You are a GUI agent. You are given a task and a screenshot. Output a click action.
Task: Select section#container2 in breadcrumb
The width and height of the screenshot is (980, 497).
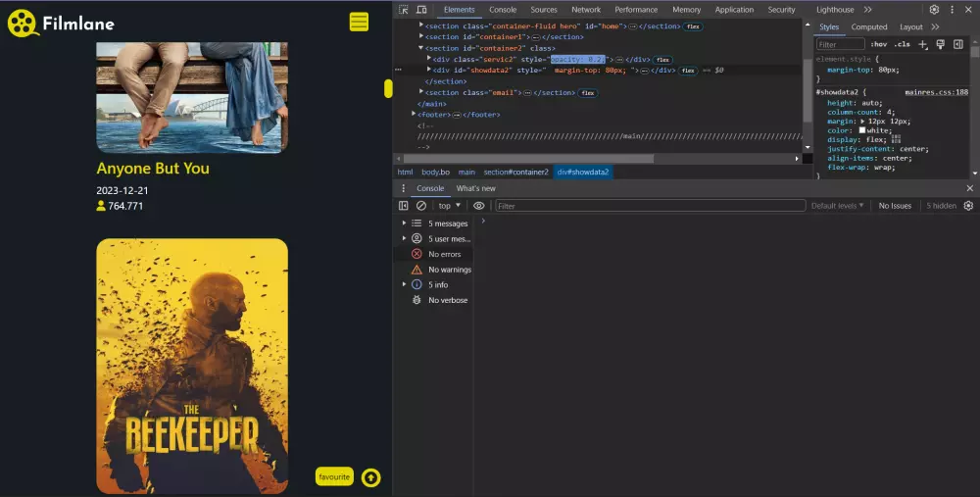(x=515, y=172)
